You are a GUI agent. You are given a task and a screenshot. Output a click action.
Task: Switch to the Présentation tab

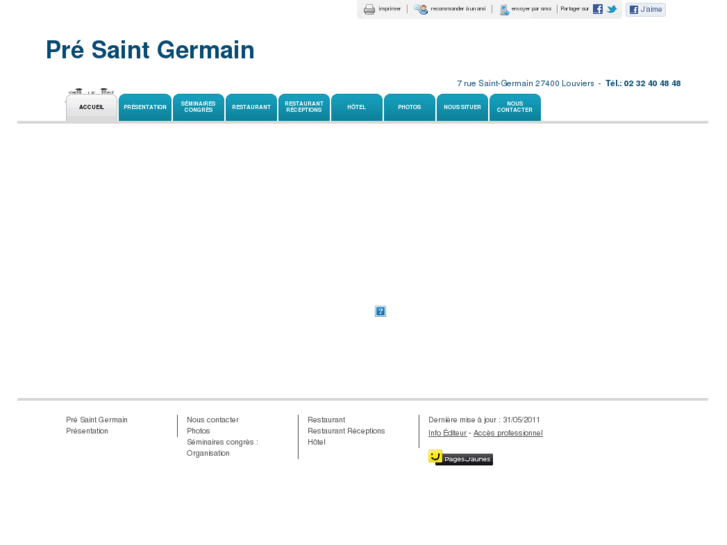click(x=145, y=108)
